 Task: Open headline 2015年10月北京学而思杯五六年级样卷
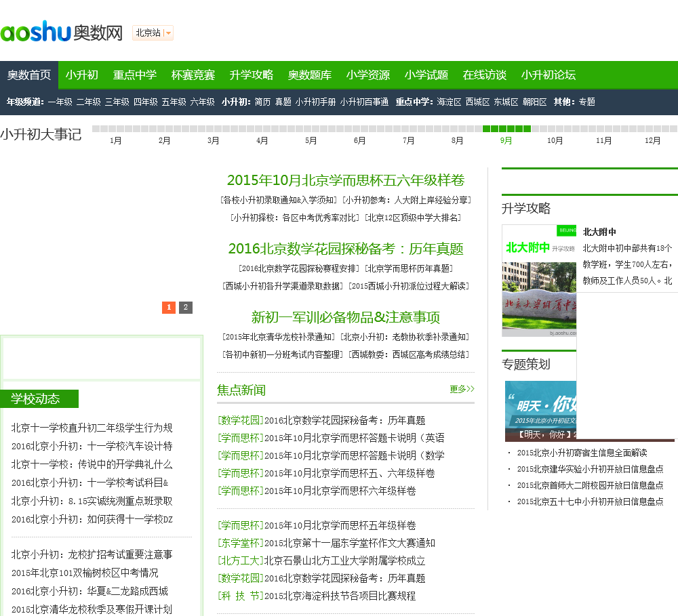[x=346, y=180]
